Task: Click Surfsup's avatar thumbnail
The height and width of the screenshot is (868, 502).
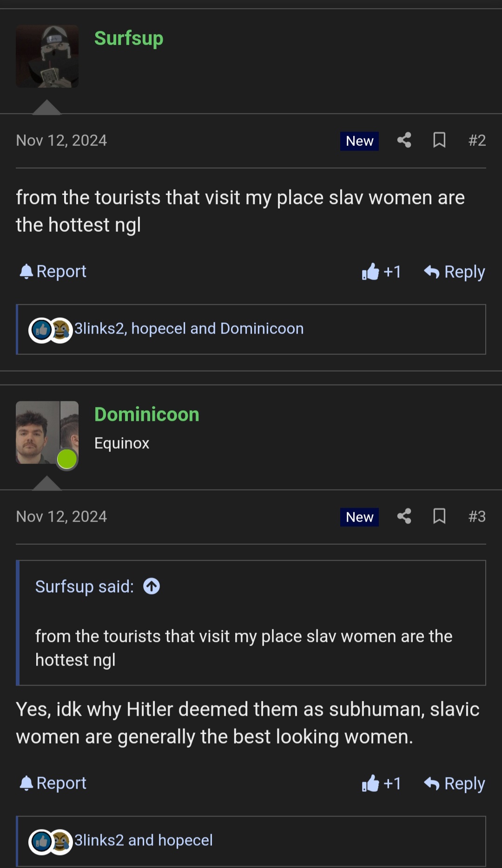Action: pyautogui.click(x=47, y=56)
